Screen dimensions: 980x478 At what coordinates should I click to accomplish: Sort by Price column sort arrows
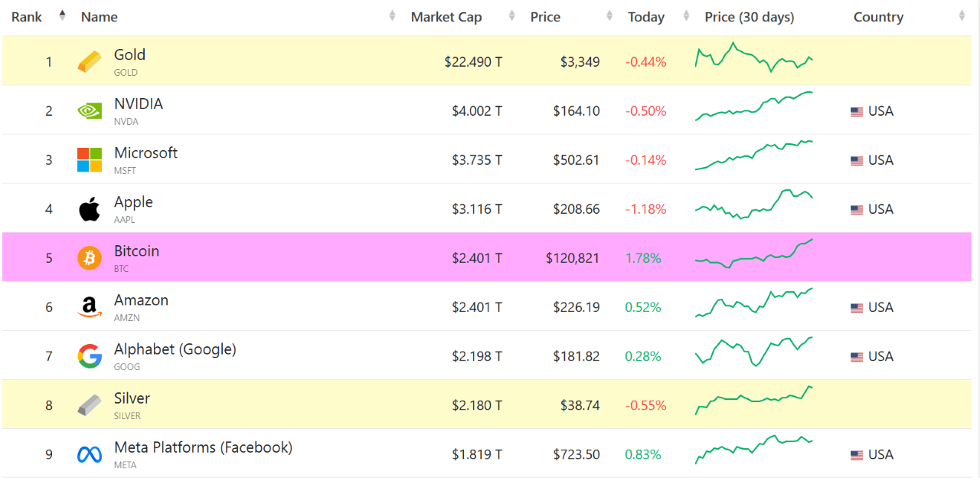click(x=609, y=16)
